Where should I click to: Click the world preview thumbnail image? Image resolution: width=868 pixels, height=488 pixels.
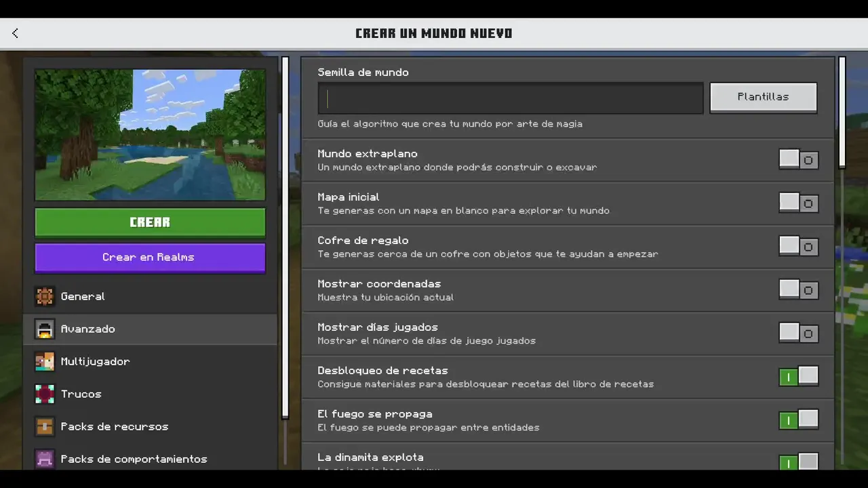coord(150,135)
